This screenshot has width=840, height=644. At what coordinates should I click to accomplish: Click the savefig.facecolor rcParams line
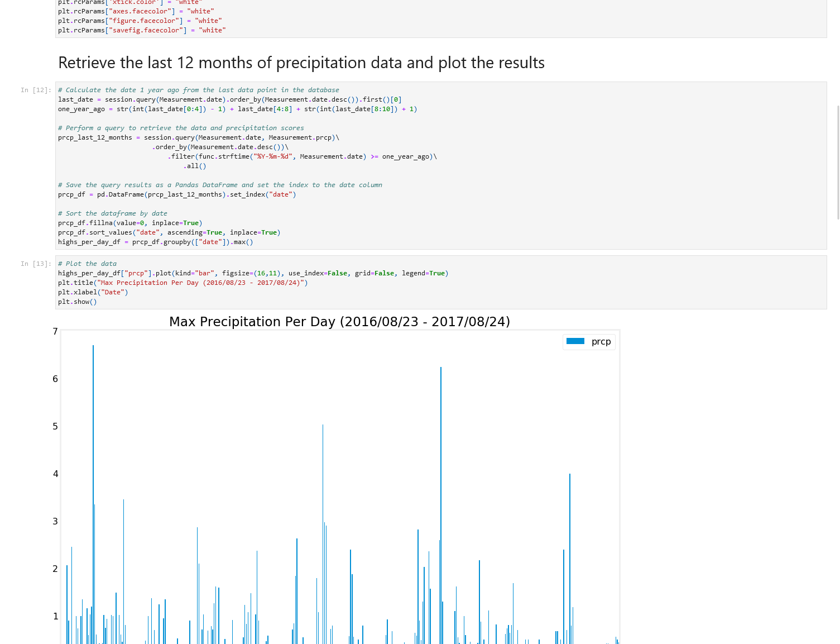[142, 30]
